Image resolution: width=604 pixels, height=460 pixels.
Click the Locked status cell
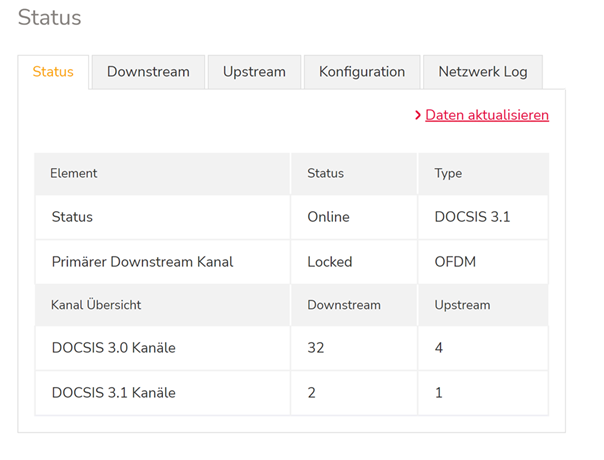point(329,262)
